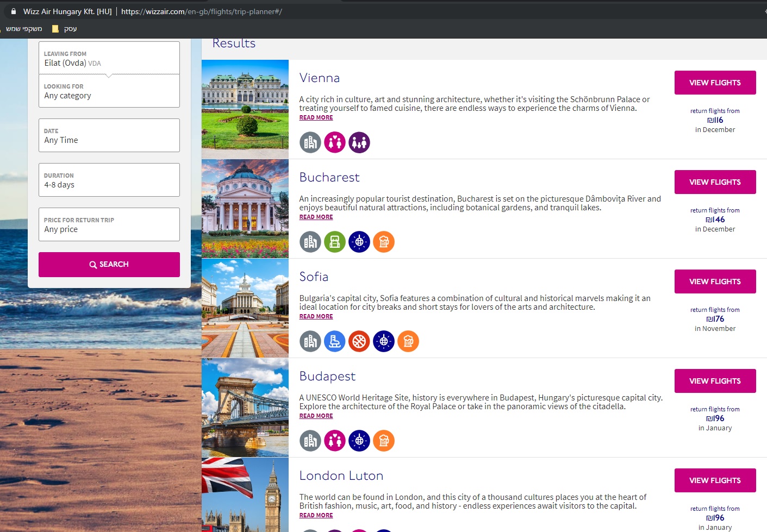Click View Flights for Budapest
This screenshot has width=767, height=532.
click(x=715, y=381)
